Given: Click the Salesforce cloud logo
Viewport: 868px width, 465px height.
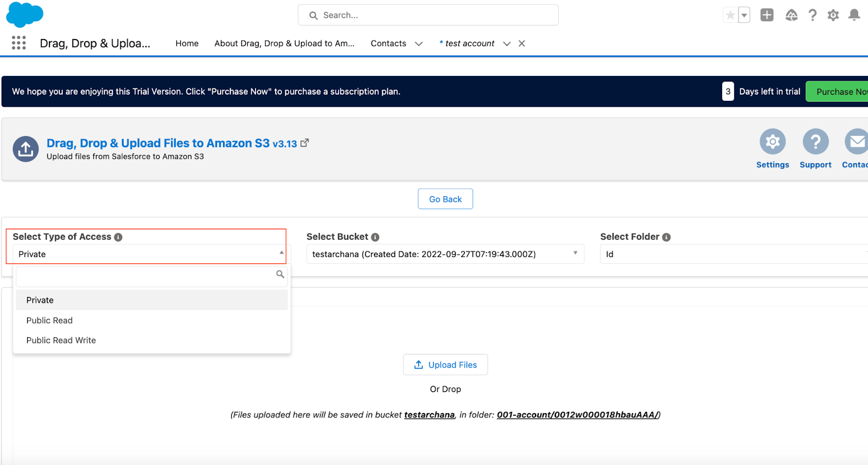Looking at the screenshot, I should [x=24, y=15].
